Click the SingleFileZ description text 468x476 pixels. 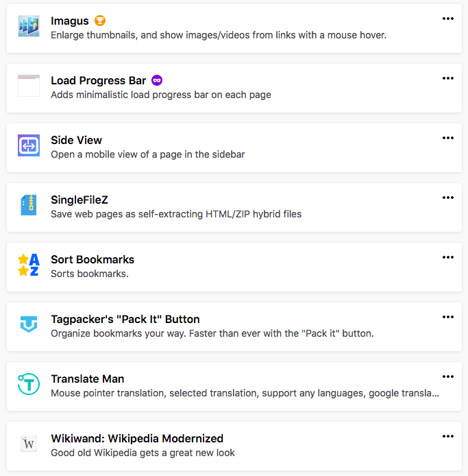coord(176,214)
